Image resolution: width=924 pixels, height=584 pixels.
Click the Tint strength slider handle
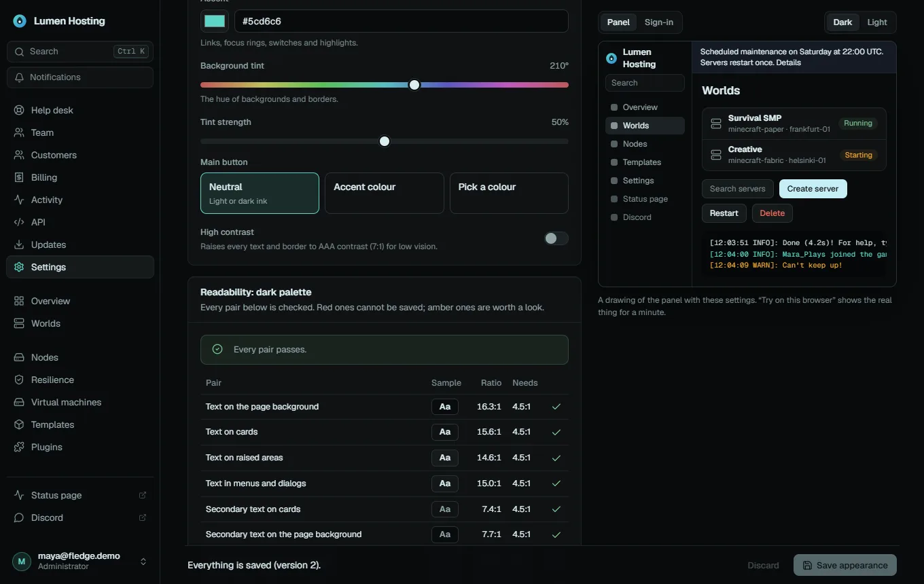click(385, 141)
